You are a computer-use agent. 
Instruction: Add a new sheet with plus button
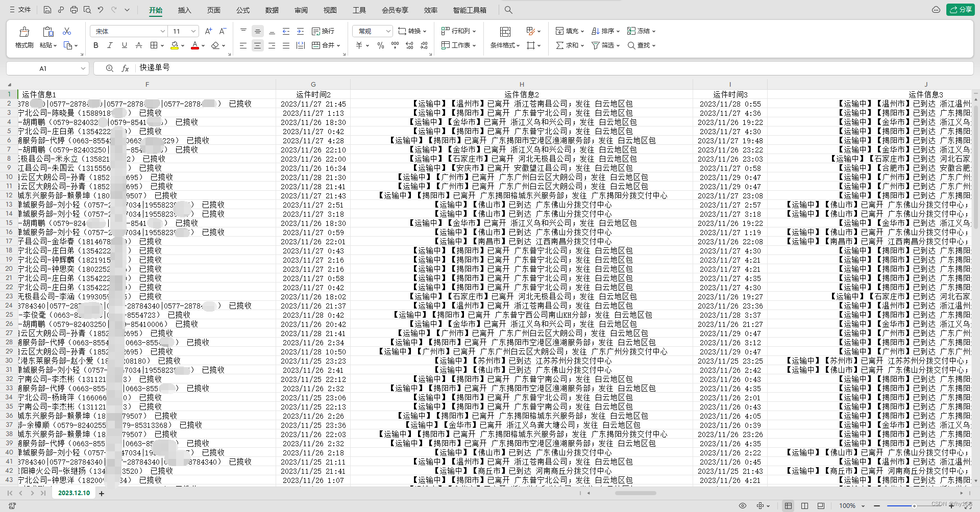102,493
